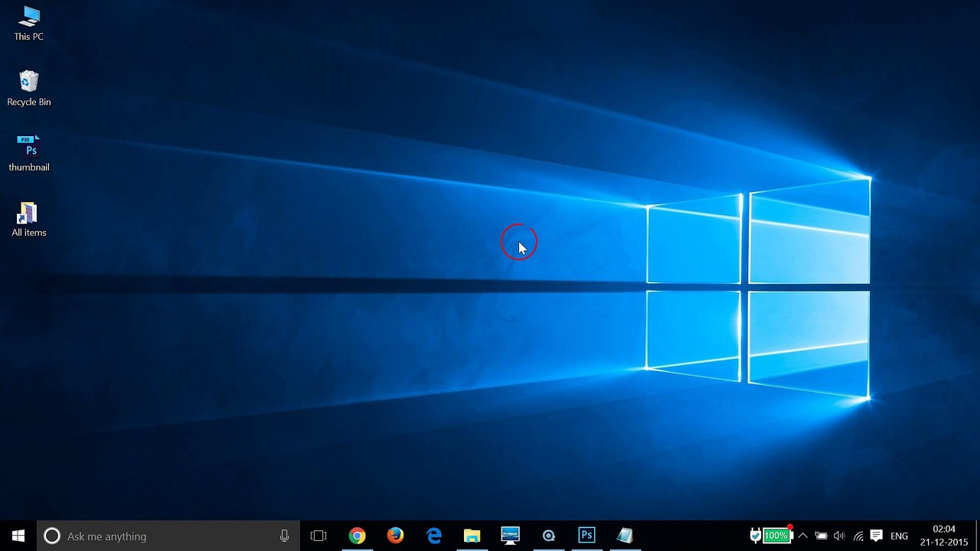Viewport: 980px width, 551px height.
Task: Open the clock showing 02:04
Action: pos(944,536)
